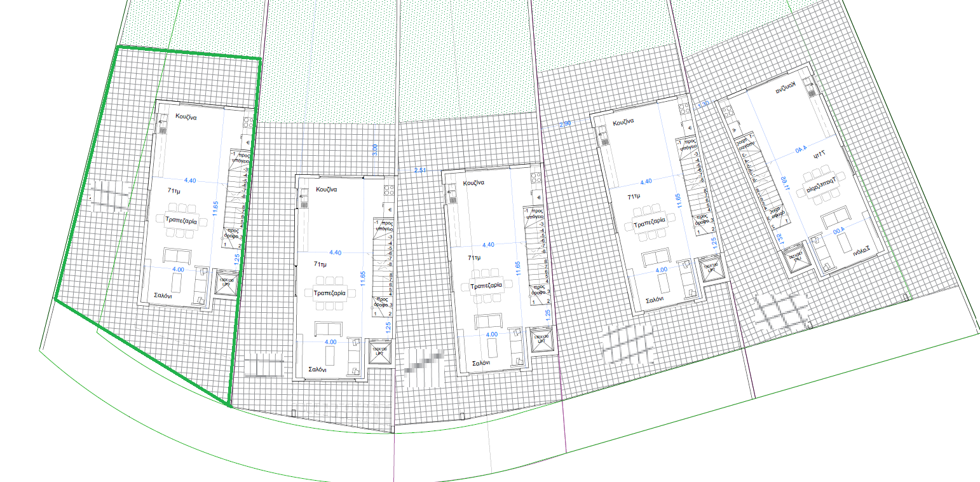The width and height of the screenshot is (980, 482).
Task: Click the Τραπεζαρία label in the middle unit
Action: point(486,286)
